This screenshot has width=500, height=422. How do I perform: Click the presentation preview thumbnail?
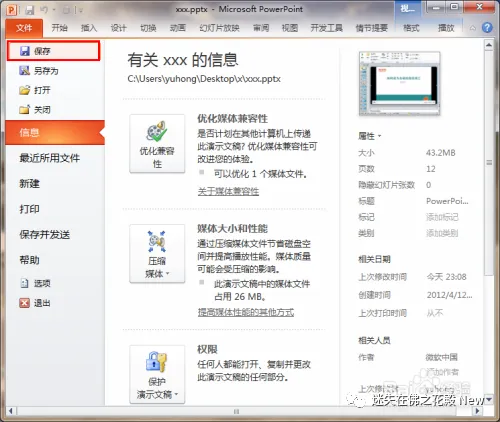(x=399, y=83)
